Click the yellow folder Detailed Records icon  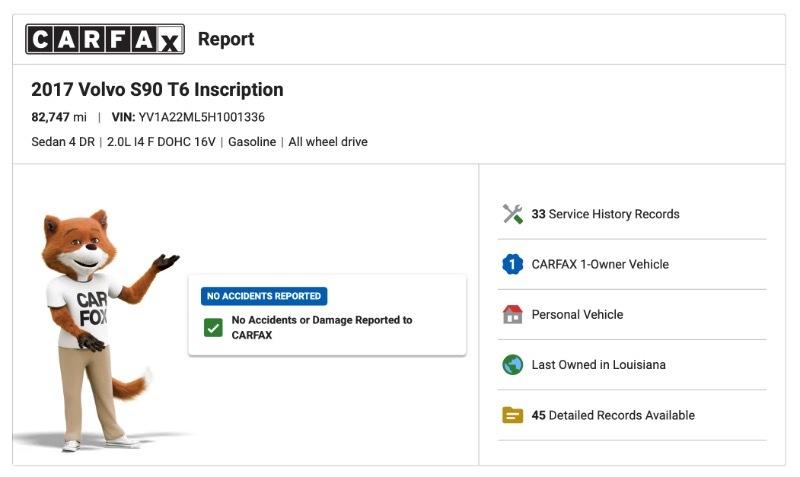(512, 415)
